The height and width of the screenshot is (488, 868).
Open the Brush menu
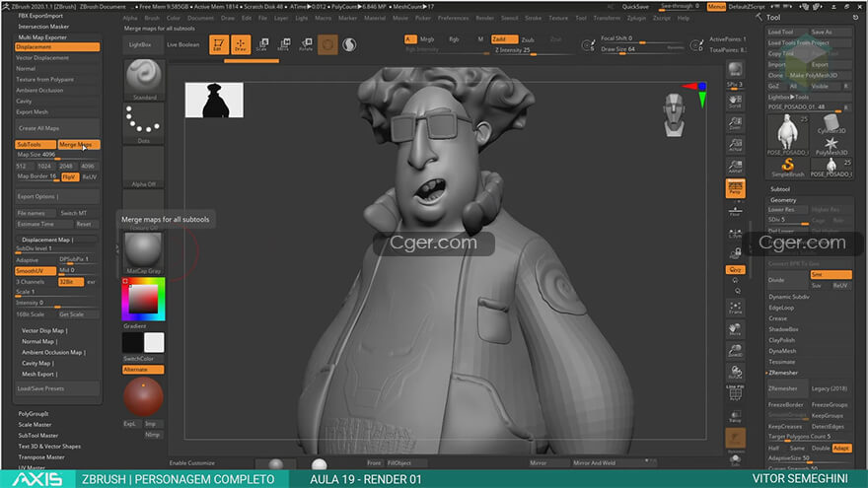(152, 18)
